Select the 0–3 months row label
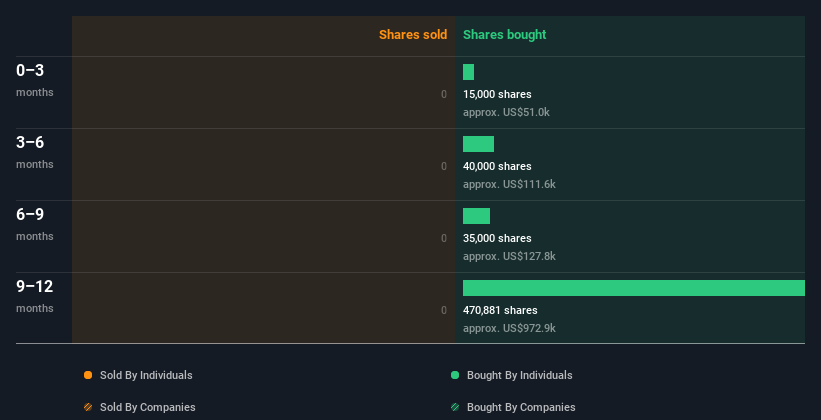821x420 pixels. tap(35, 80)
